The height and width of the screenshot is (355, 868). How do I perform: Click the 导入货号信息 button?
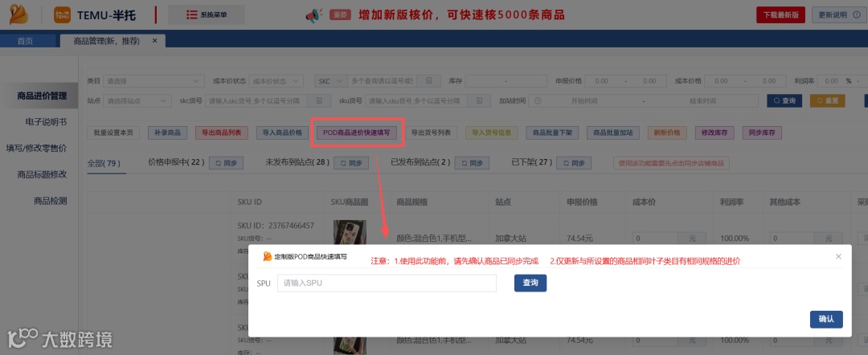tap(492, 133)
